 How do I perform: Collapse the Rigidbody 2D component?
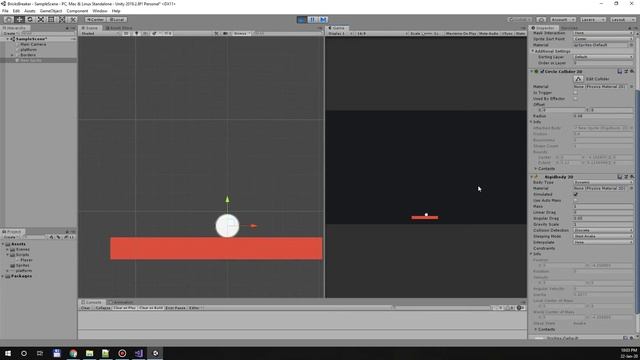tap(532, 177)
